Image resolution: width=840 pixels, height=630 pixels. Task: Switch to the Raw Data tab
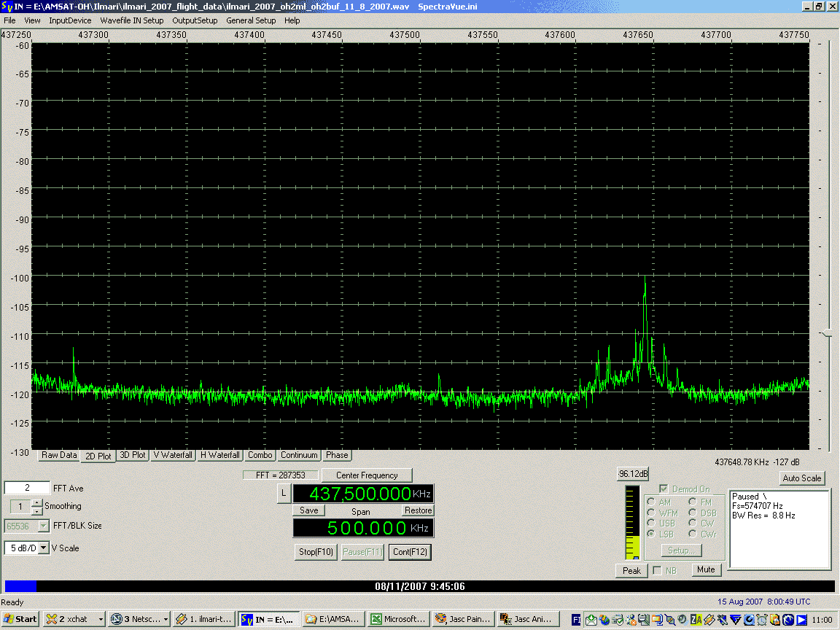[x=59, y=455]
